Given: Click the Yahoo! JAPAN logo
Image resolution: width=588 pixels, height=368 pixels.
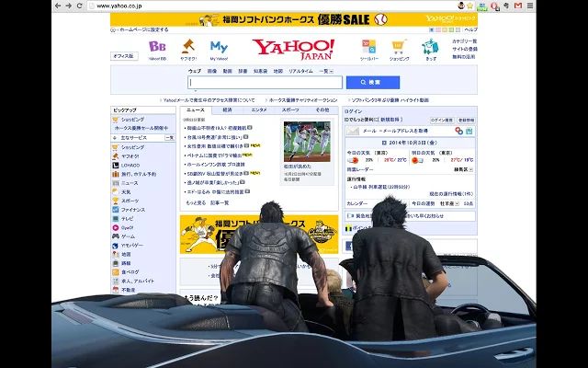Looking at the screenshot, I should click(x=294, y=49).
